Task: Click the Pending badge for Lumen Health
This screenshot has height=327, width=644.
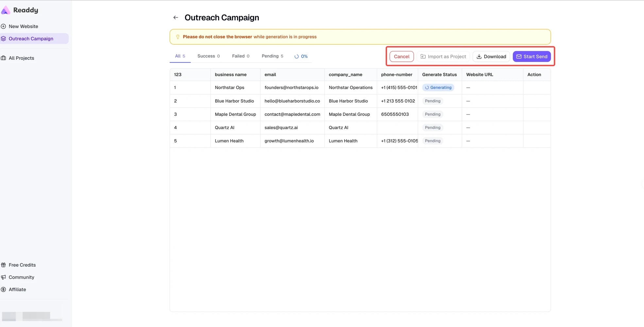Action: 432,141
